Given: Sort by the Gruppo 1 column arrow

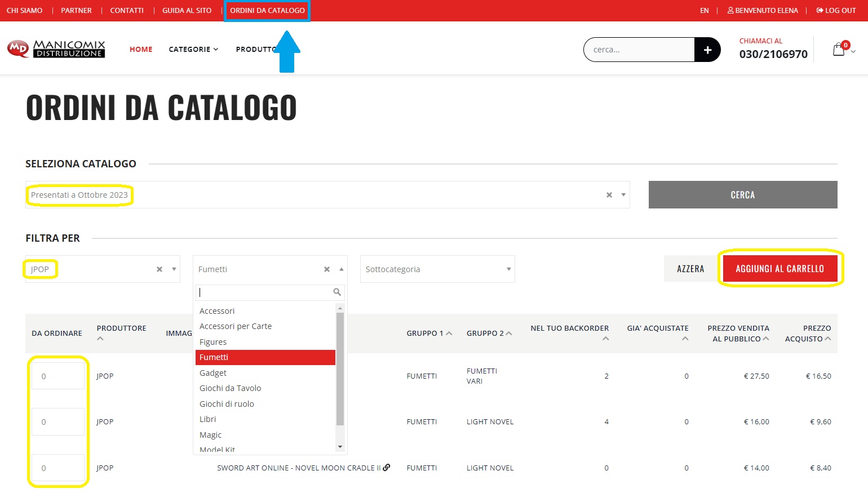Looking at the screenshot, I should coord(449,334).
